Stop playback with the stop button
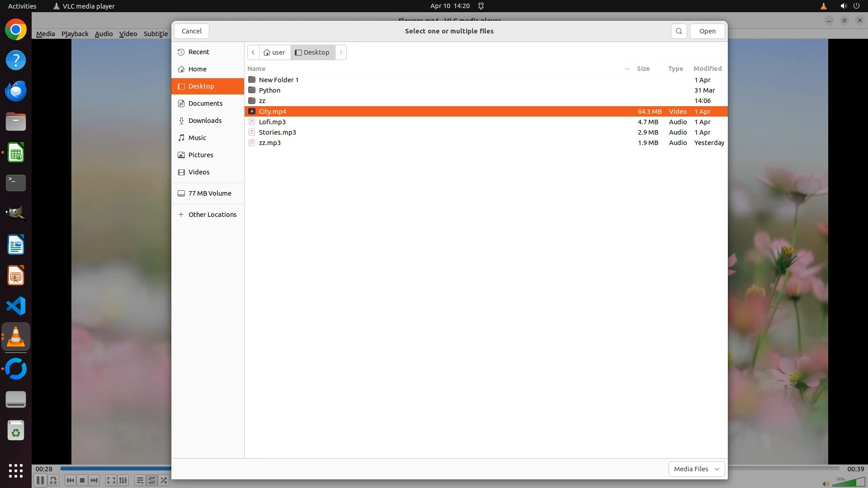This screenshot has width=868, height=488. coord(82,480)
